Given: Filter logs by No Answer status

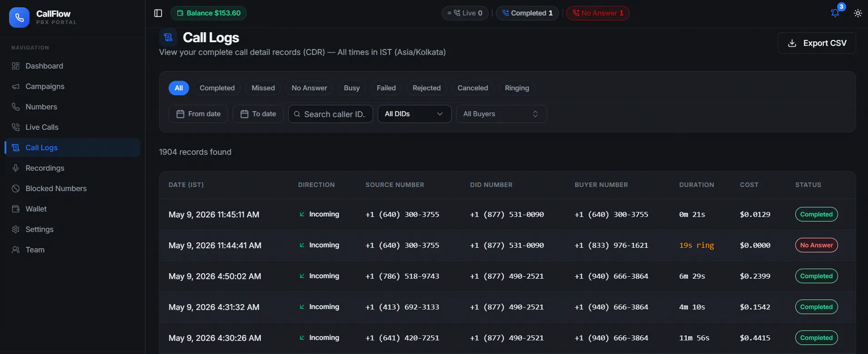Looking at the screenshot, I should 309,88.
